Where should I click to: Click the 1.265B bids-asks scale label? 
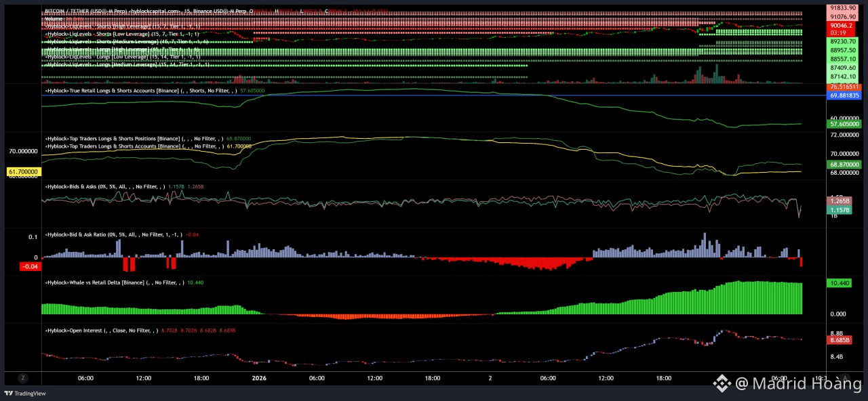pyautogui.click(x=840, y=201)
